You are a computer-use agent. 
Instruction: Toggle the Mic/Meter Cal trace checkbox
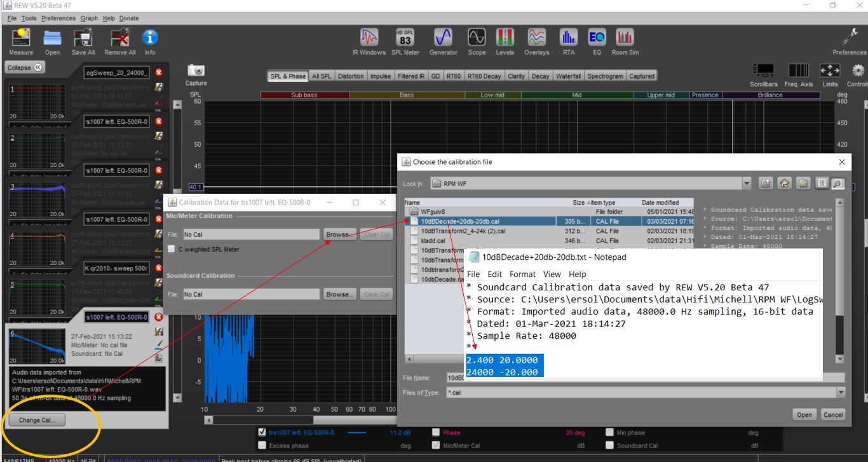(435, 445)
